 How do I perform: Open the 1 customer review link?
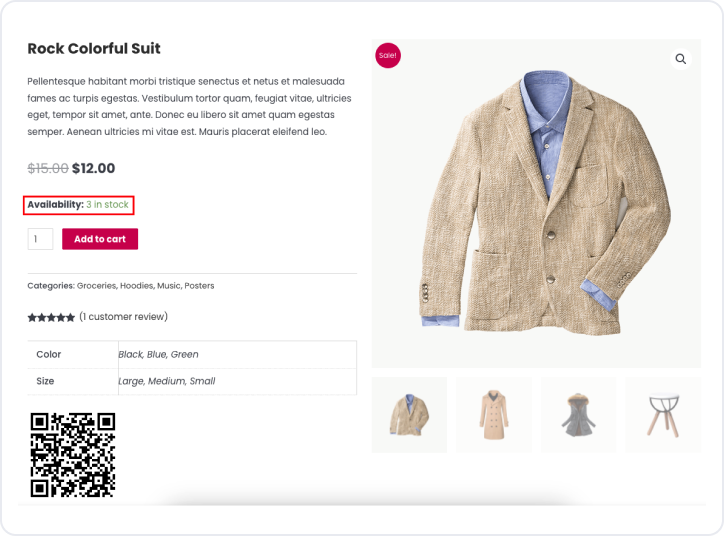[123, 317]
